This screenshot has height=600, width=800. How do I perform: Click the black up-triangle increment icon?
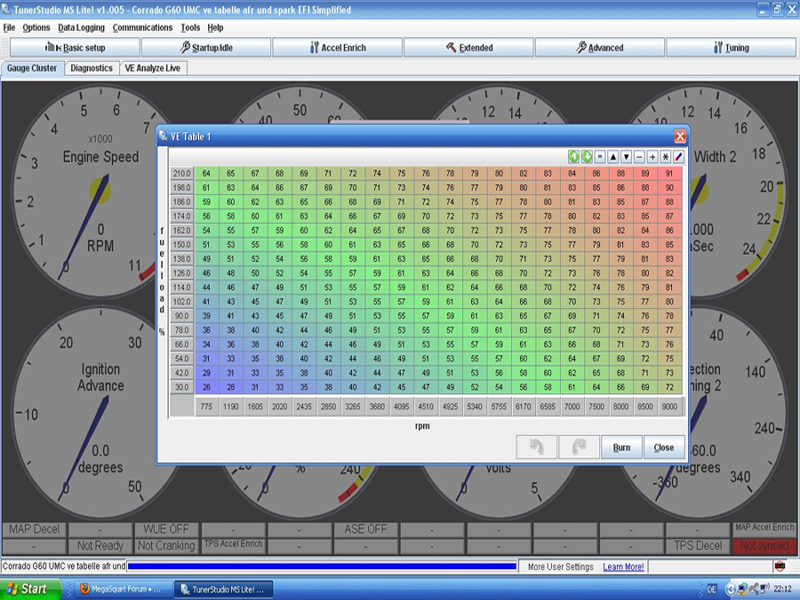(613, 157)
